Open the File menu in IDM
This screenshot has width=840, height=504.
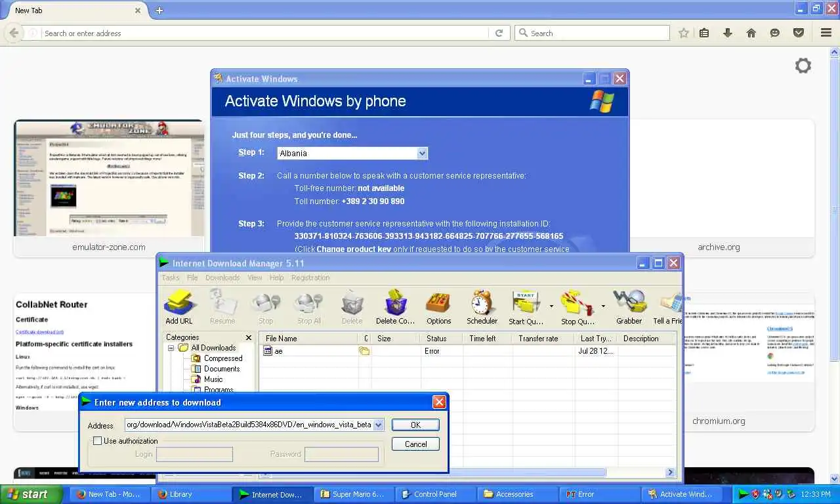tap(192, 278)
